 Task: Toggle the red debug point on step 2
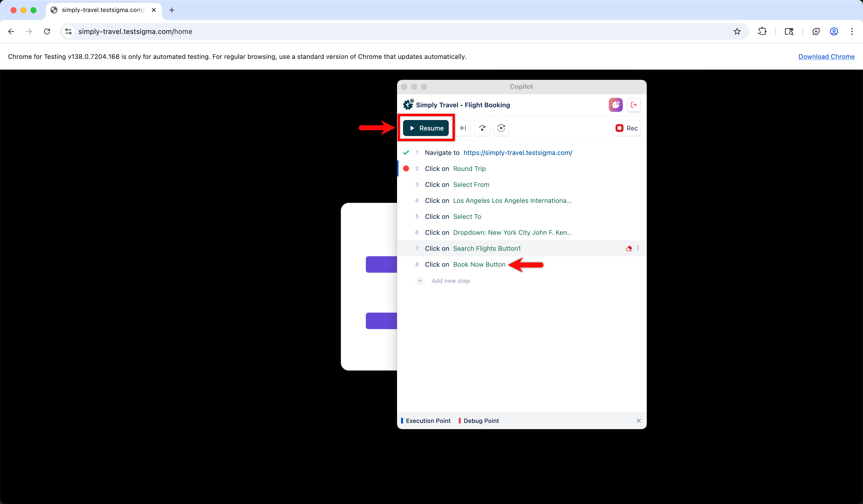[x=406, y=168]
